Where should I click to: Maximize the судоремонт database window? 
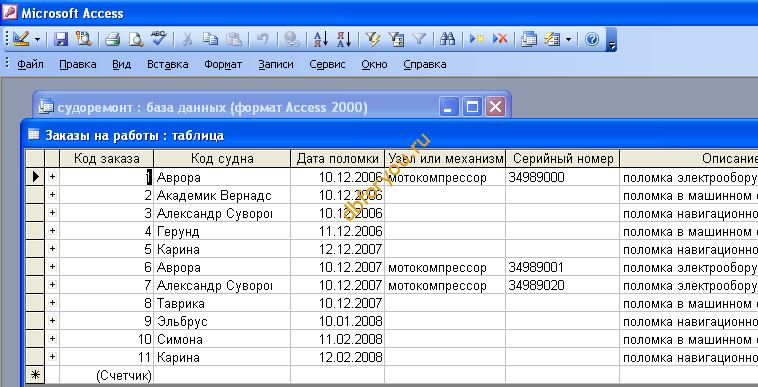472,107
